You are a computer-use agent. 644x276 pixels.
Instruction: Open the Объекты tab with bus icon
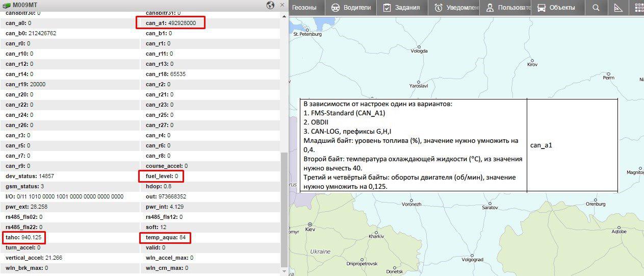coord(556,8)
